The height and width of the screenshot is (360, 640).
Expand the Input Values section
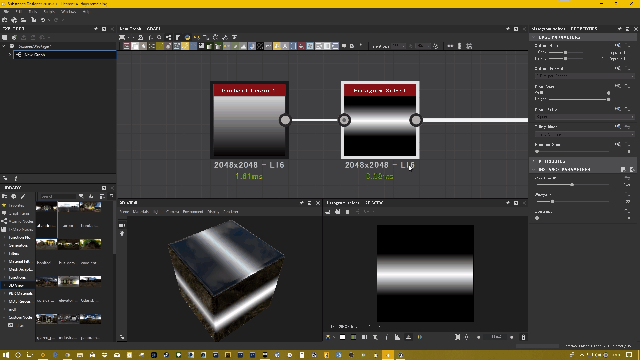pos(534,161)
